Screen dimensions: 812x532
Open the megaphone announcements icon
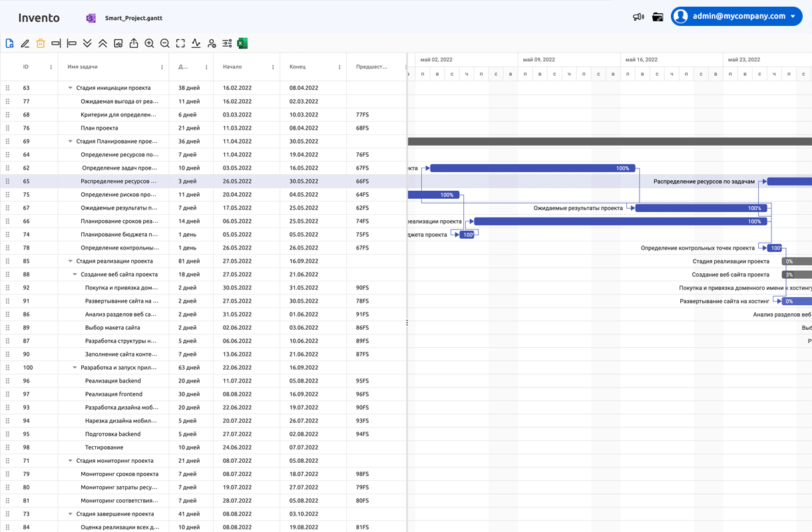[x=638, y=17]
